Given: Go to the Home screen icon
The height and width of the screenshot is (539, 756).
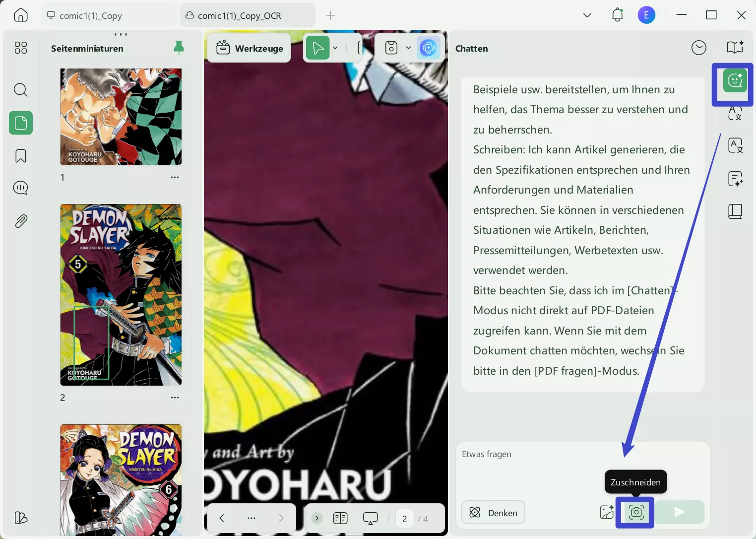Looking at the screenshot, I should pos(21,15).
